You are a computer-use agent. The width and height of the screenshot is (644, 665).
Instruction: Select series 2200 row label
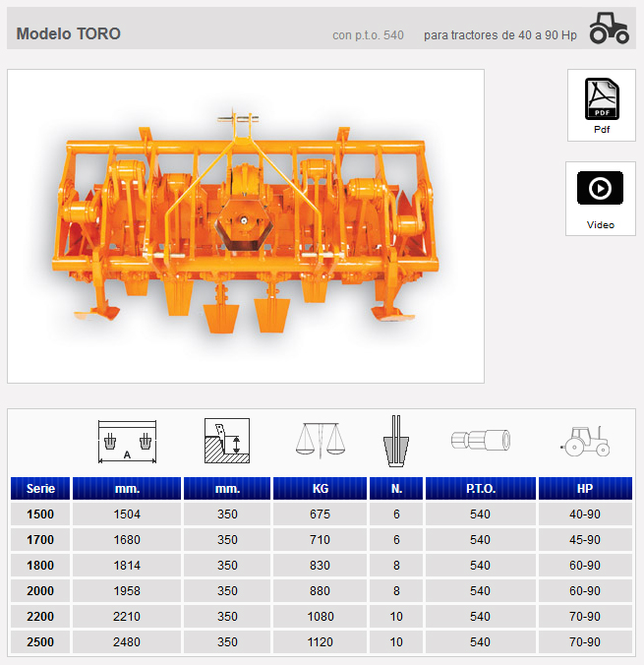tap(40, 616)
